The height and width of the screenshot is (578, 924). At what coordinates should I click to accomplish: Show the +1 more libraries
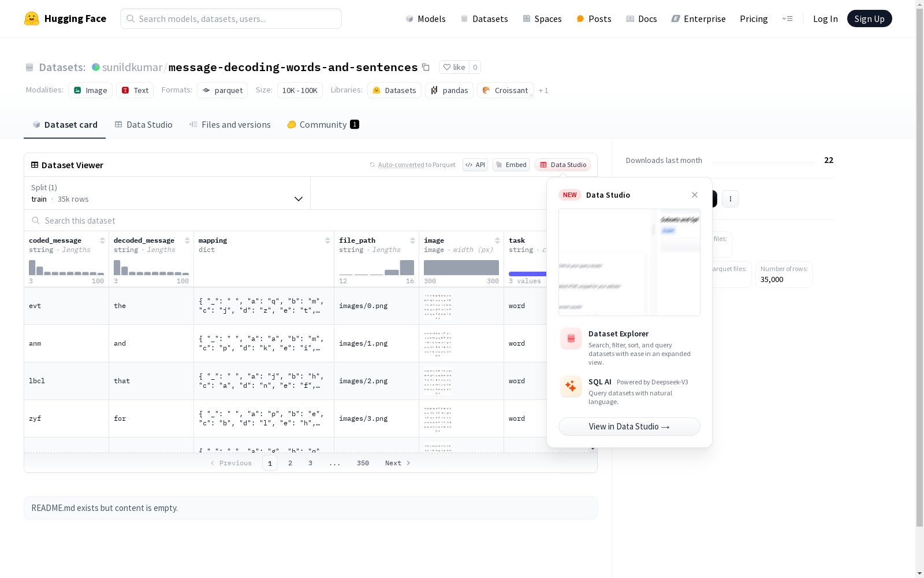click(x=543, y=90)
